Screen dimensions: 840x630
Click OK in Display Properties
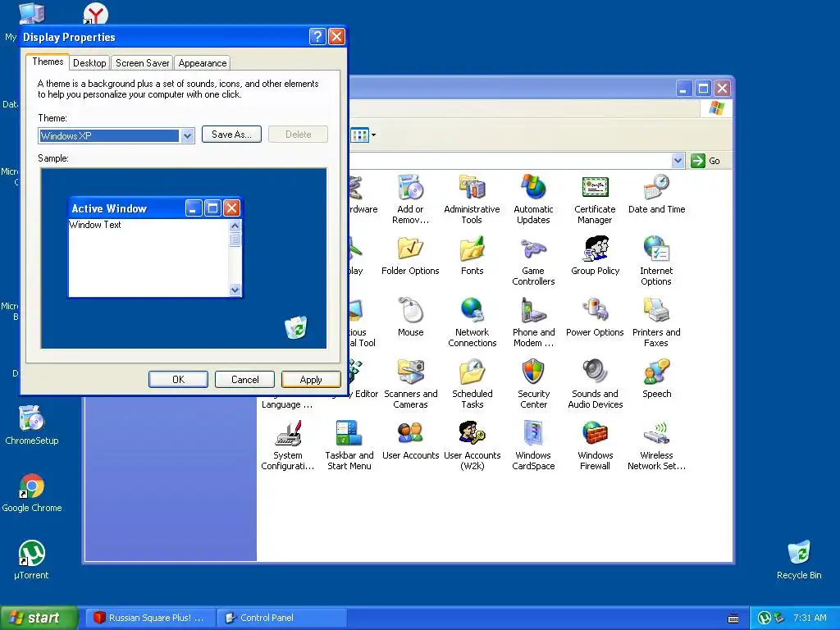click(178, 379)
